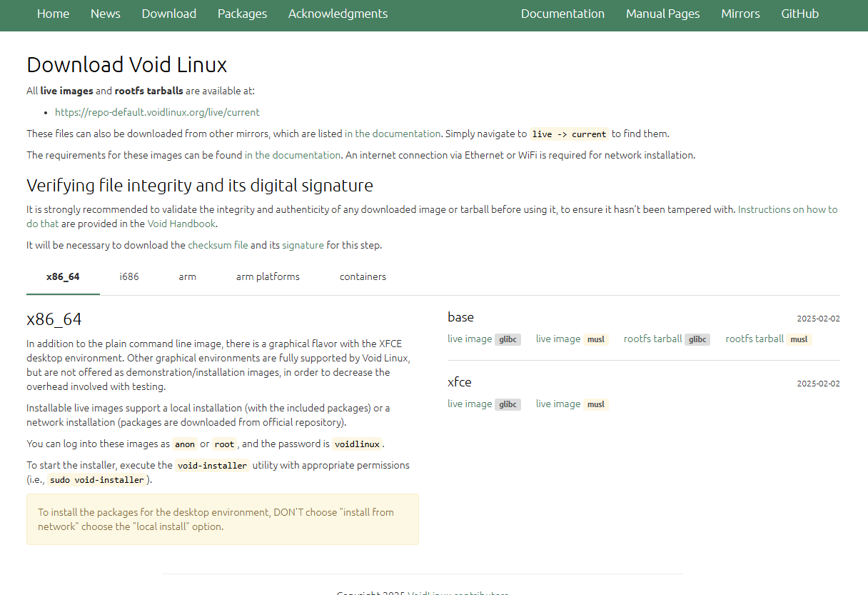Click the repo-default.voidlinux.org live/current URL
868x595 pixels.
coord(157,112)
